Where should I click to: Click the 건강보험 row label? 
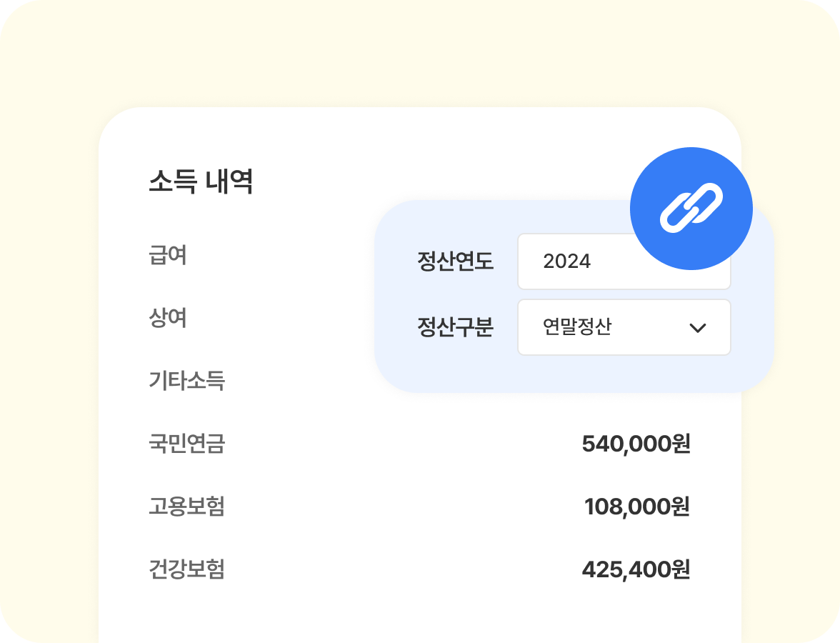[186, 569]
